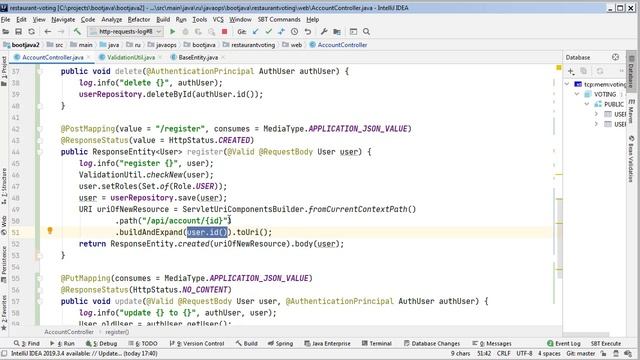Open the Analyze menu
The image size is (640, 360).
tap(111, 19)
